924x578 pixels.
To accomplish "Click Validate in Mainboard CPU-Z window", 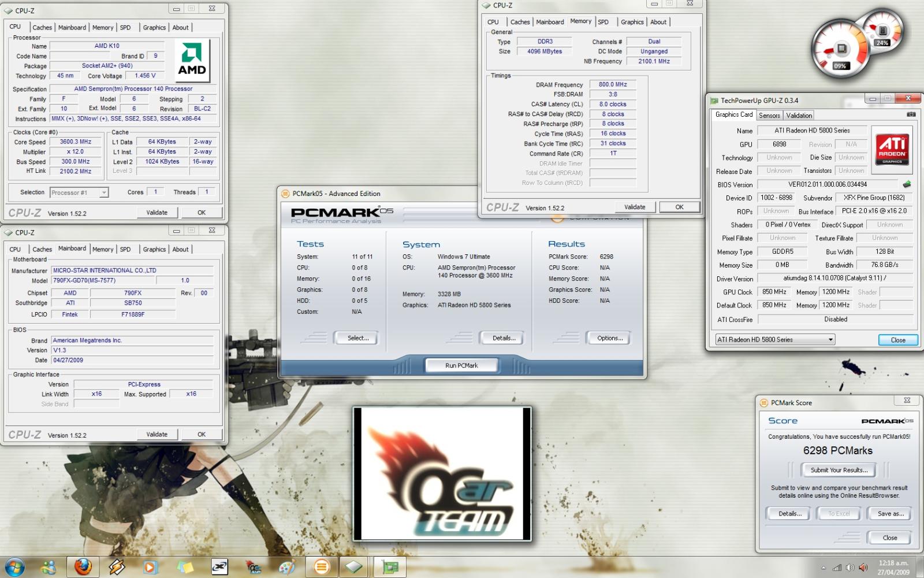I will (x=157, y=434).
